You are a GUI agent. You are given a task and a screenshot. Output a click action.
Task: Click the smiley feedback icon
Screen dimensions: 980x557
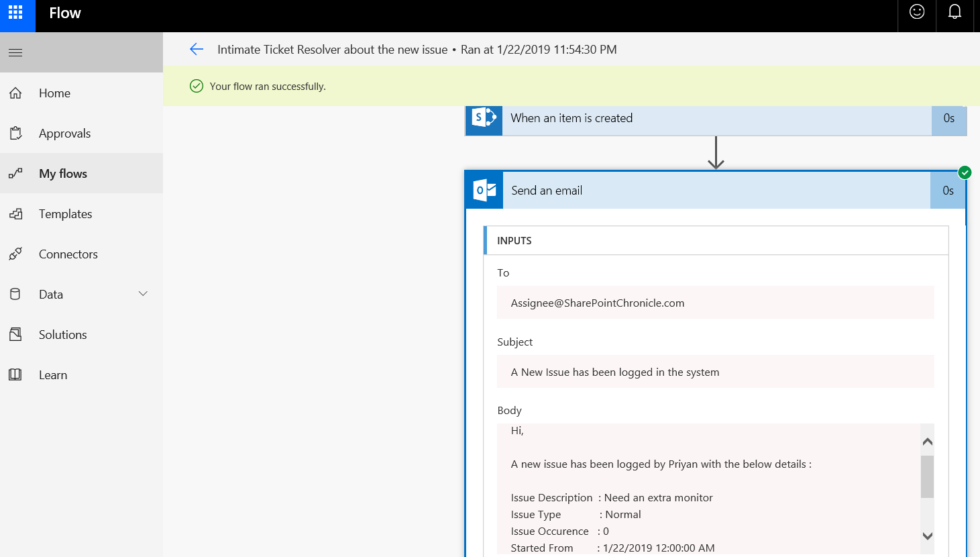pyautogui.click(x=917, y=12)
